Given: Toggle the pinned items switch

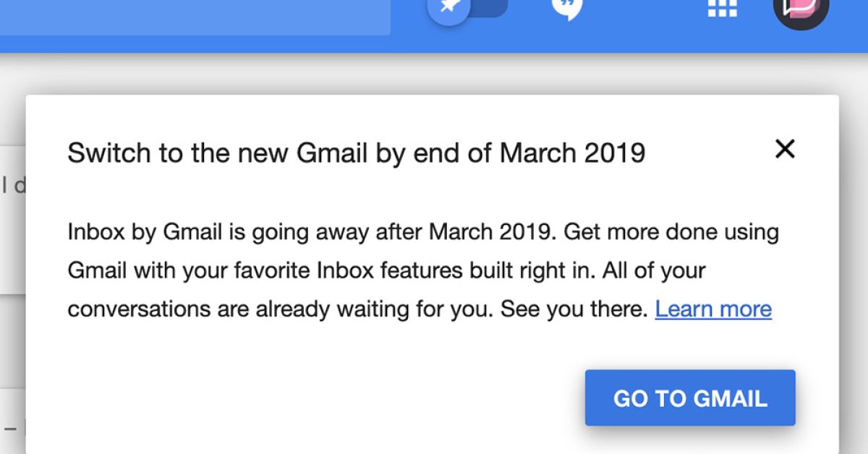Looking at the screenshot, I should click(x=467, y=7).
